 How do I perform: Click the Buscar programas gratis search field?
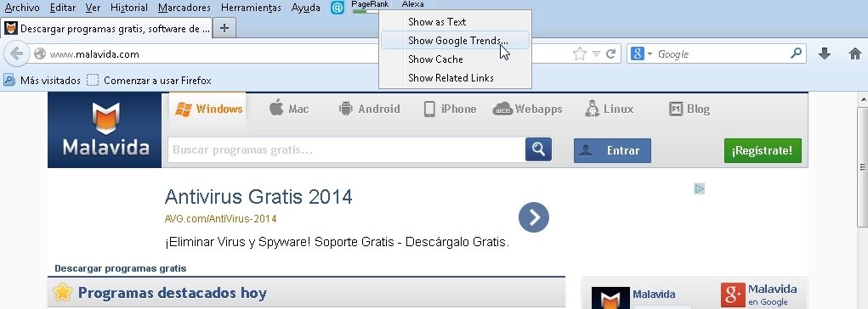pos(347,149)
